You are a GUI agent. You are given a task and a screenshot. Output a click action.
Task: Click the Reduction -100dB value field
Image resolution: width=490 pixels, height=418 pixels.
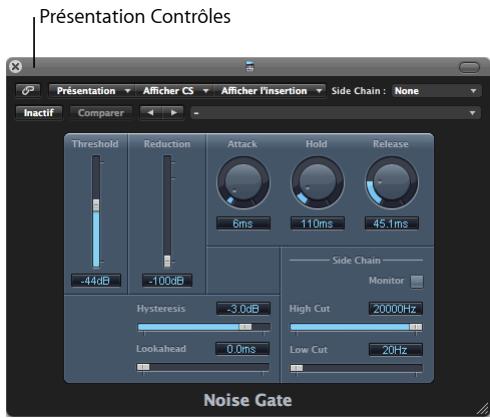(167, 281)
